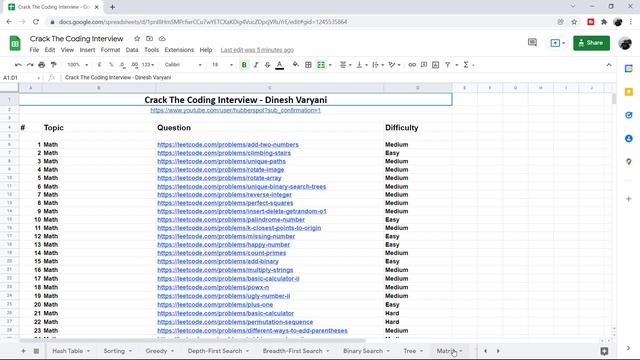Image resolution: width=640 pixels, height=360 pixels.
Task: Open the climbing-stairs LeetCode link
Action: tap(224, 153)
